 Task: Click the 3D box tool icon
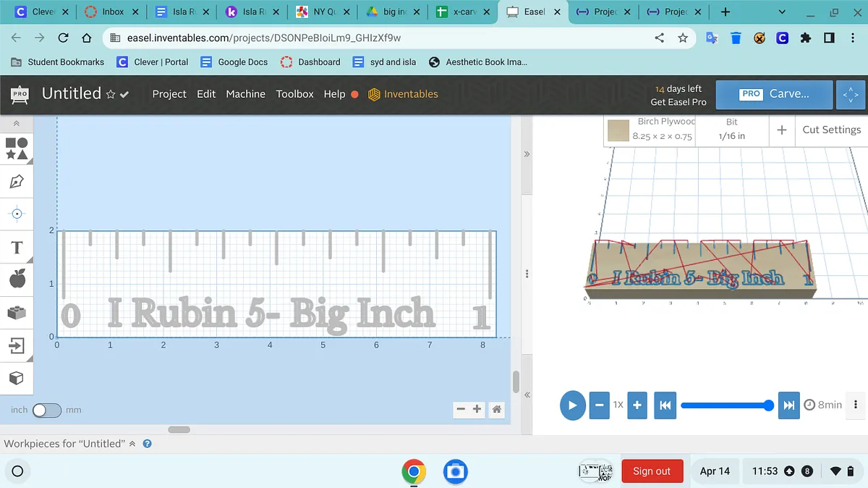[x=17, y=378]
